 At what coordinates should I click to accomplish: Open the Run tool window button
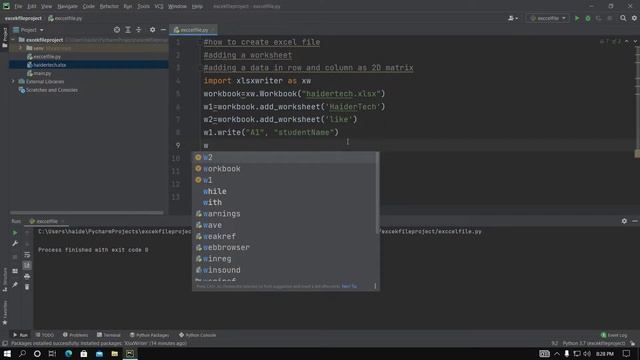pyautogui.click(x=20, y=335)
